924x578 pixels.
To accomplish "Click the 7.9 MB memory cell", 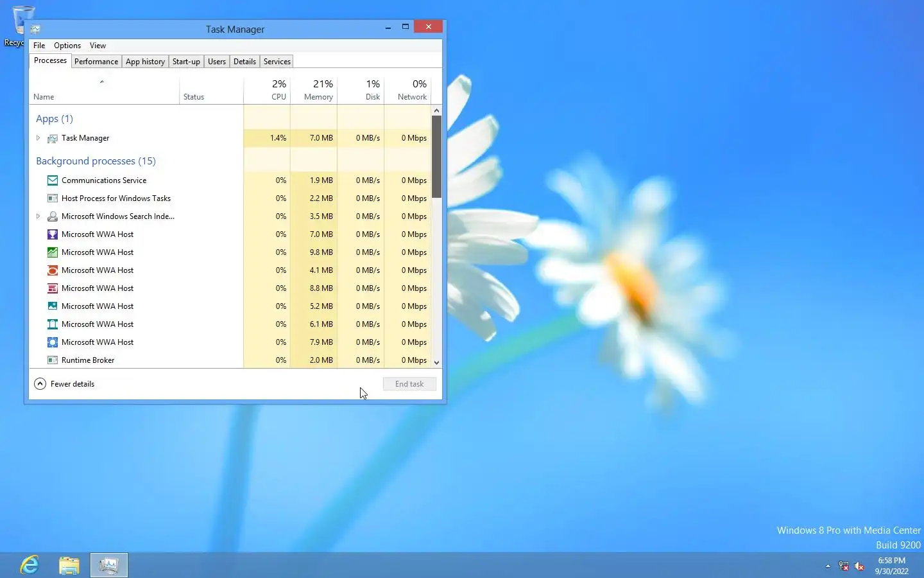I will coord(314,342).
